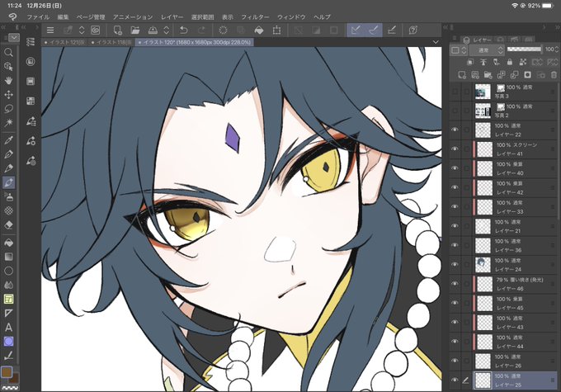Show the hidden layer 写真 2

pyautogui.click(x=455, y=111)
